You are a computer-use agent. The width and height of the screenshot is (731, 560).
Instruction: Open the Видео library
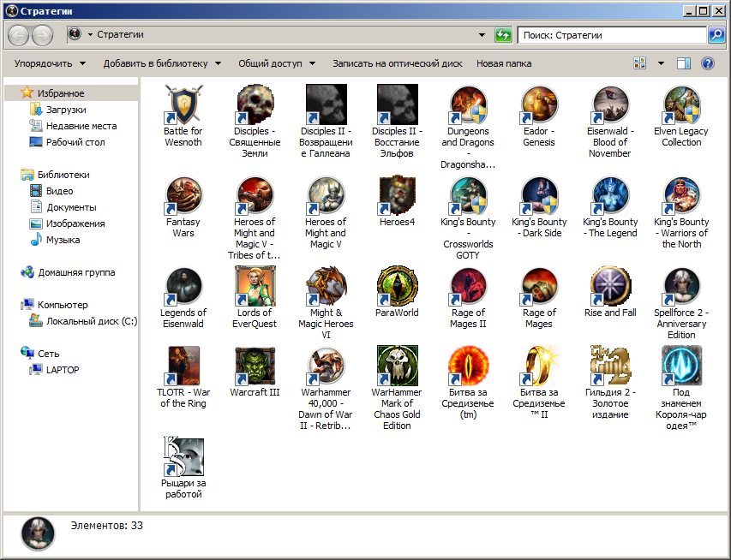(x=60, y=191)
